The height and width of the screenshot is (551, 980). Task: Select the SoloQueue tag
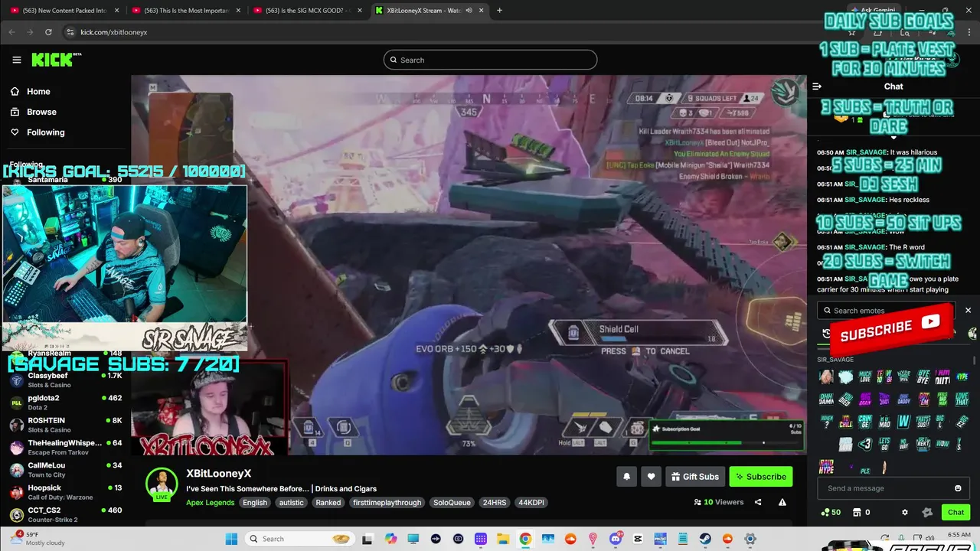(452, 503)
